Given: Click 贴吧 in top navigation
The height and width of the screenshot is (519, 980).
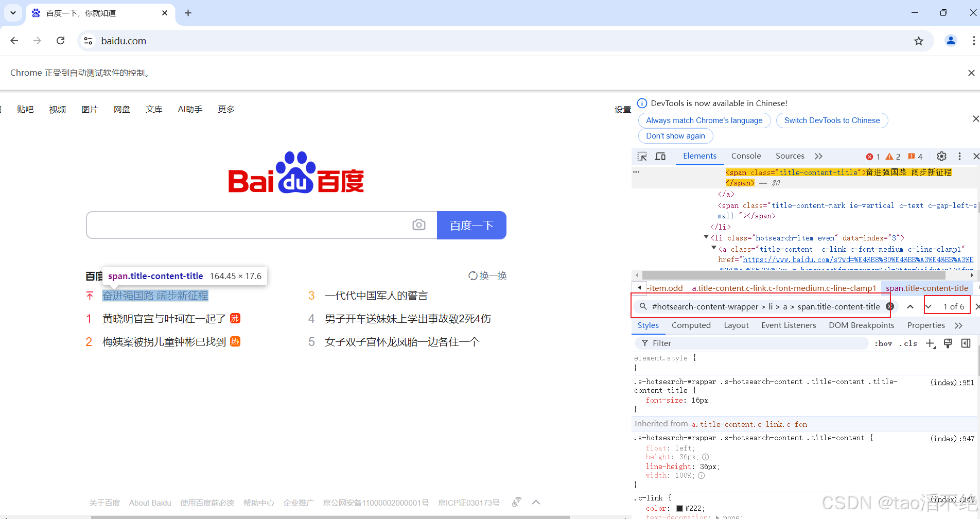Looking at the screenshot, I should pos(25,109).
